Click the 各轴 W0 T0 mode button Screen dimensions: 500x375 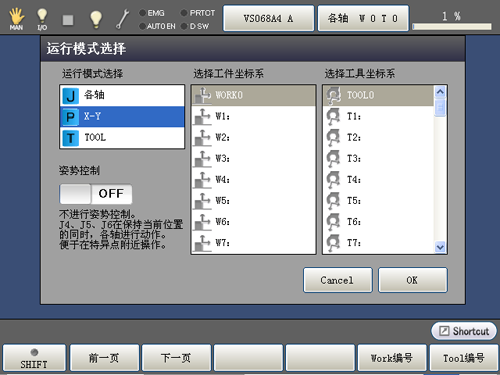363,18
